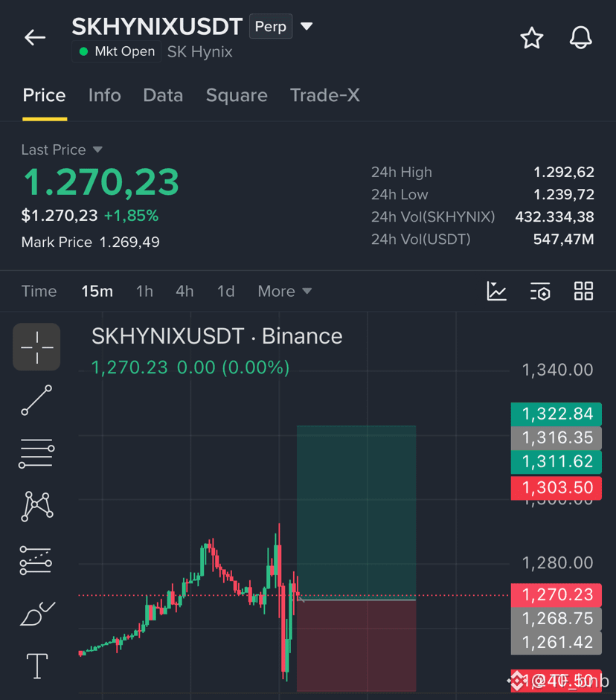The image size is (616, 700).
Task: Click the 1,261.42 gray price label
Action: click(556, 643)
